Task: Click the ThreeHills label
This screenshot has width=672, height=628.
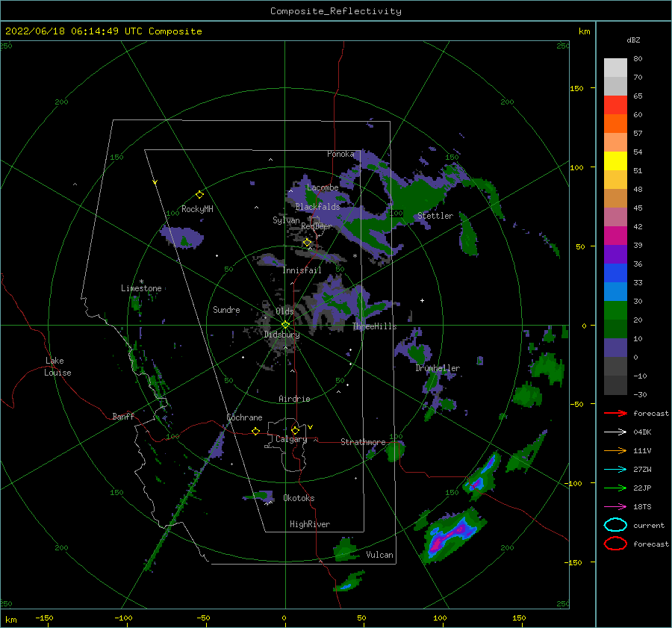Action: point(375,326)
